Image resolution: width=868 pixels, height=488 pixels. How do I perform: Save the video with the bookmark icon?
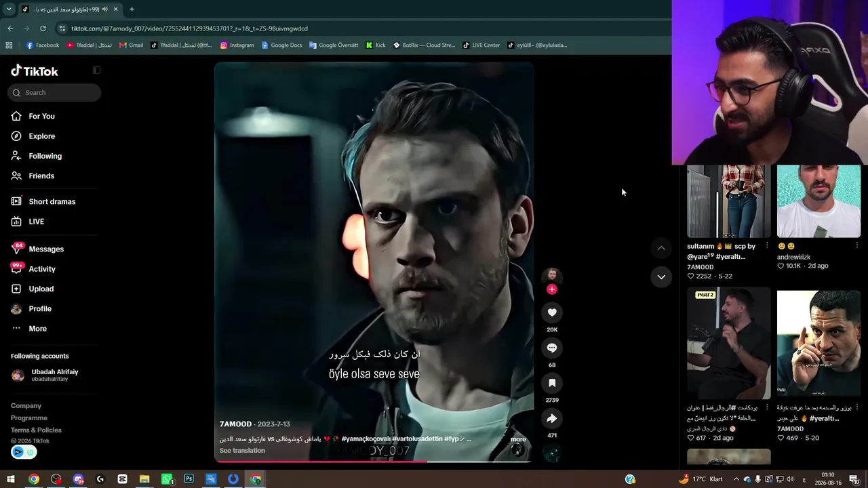tap(552, 383)
